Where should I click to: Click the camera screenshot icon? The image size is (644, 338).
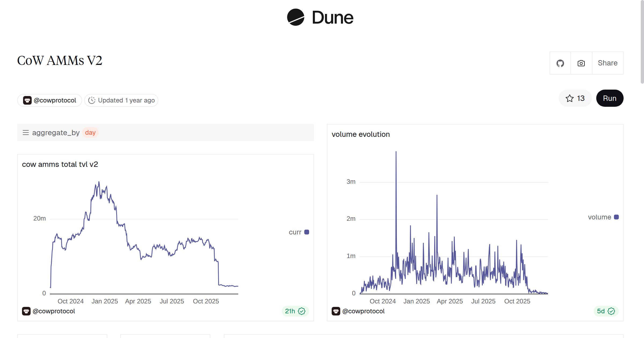581,63
